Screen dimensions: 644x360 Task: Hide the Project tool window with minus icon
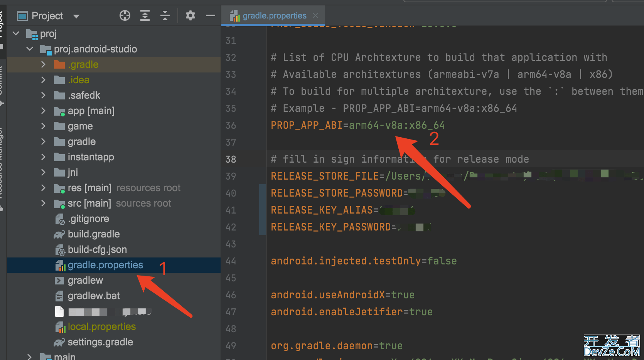pyautogui.click(x=211, y=16)
